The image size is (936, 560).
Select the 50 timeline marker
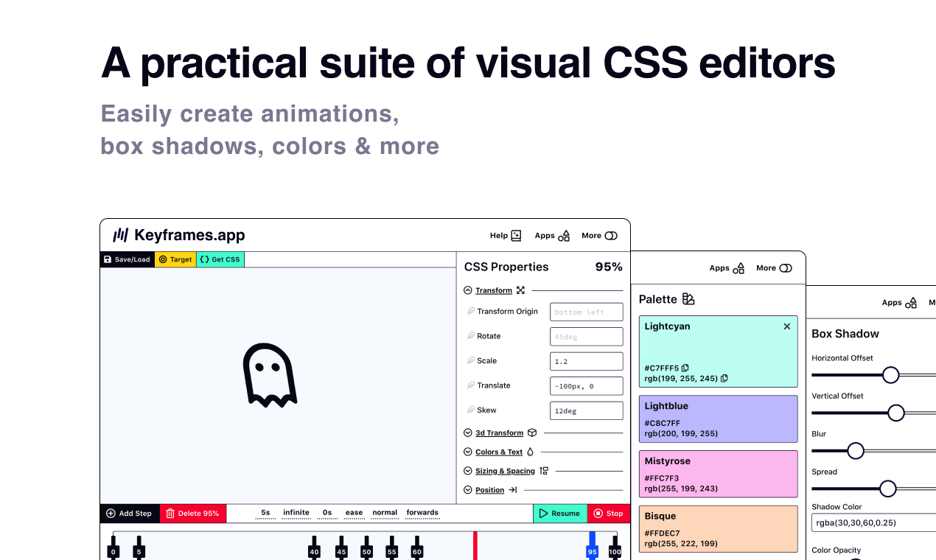point(366,547)
